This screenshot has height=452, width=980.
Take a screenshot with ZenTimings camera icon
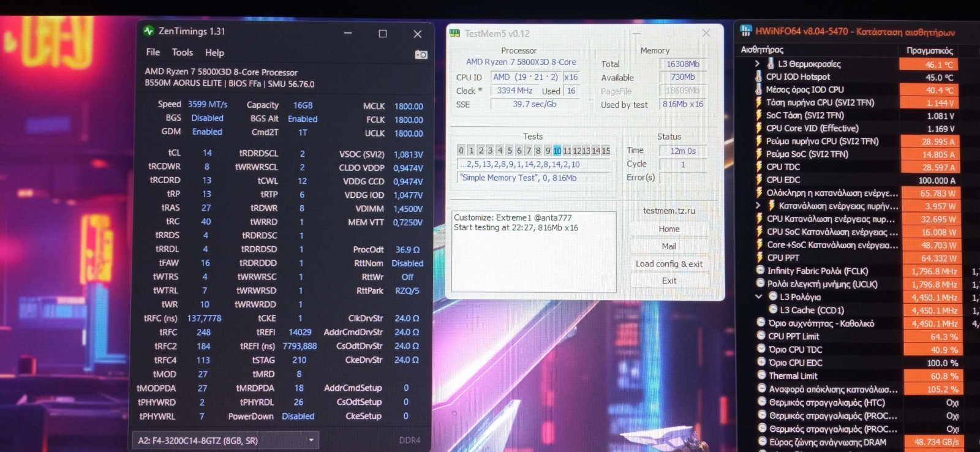pos(421,55)
